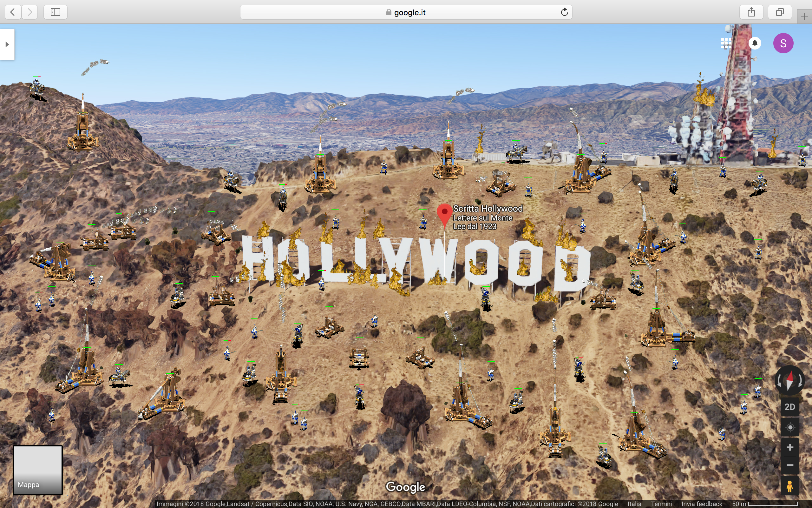Click the google.it address bar

click(406, 12)
